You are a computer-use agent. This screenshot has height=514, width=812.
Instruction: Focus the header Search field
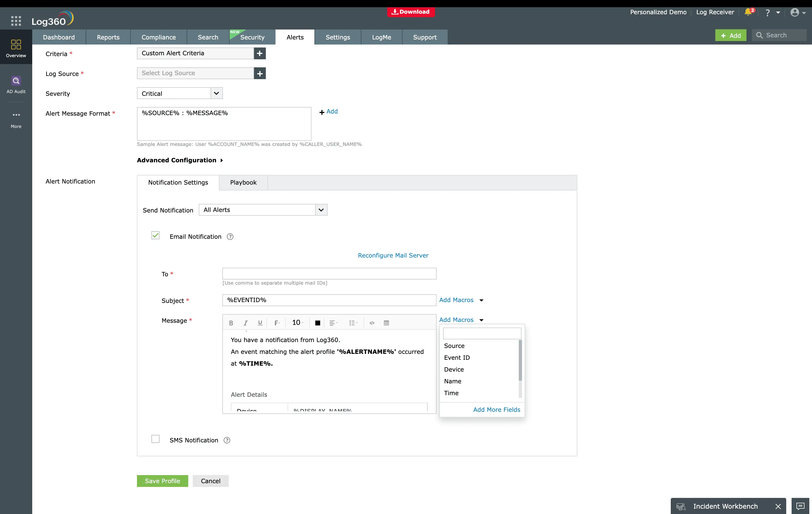[779, 35]
